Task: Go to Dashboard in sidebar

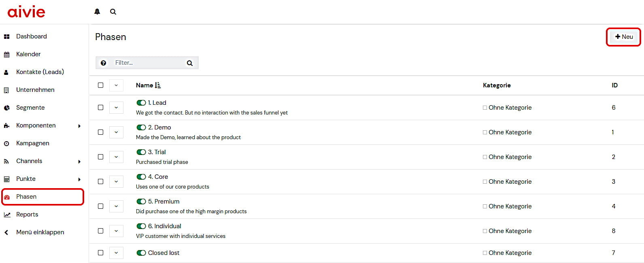Action: point(32,36)
